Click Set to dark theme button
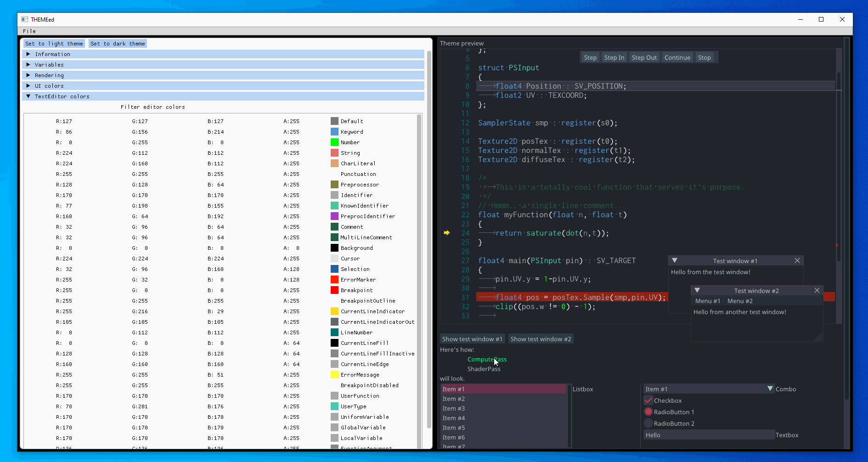 coord(118,44)
